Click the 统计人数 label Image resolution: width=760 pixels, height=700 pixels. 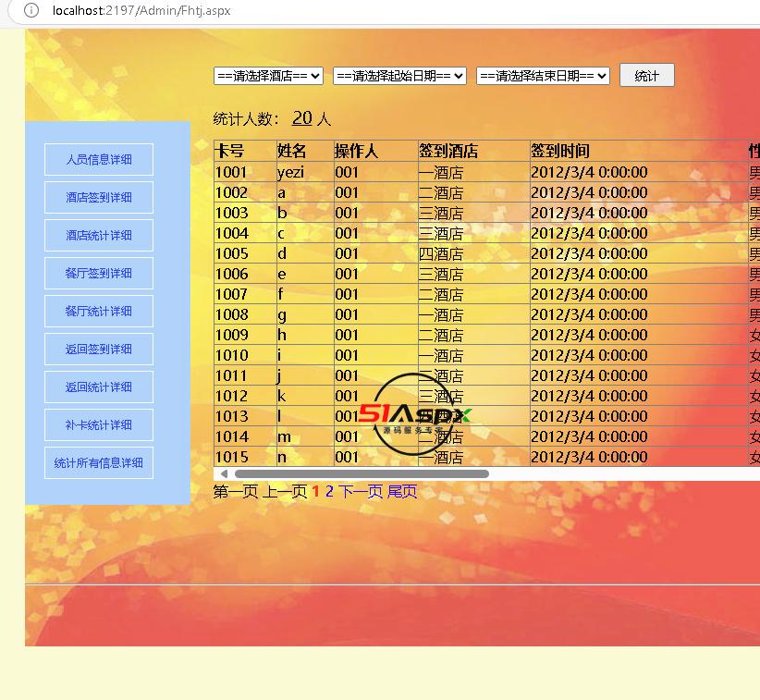pyautogui.click(x=246, y=118)
